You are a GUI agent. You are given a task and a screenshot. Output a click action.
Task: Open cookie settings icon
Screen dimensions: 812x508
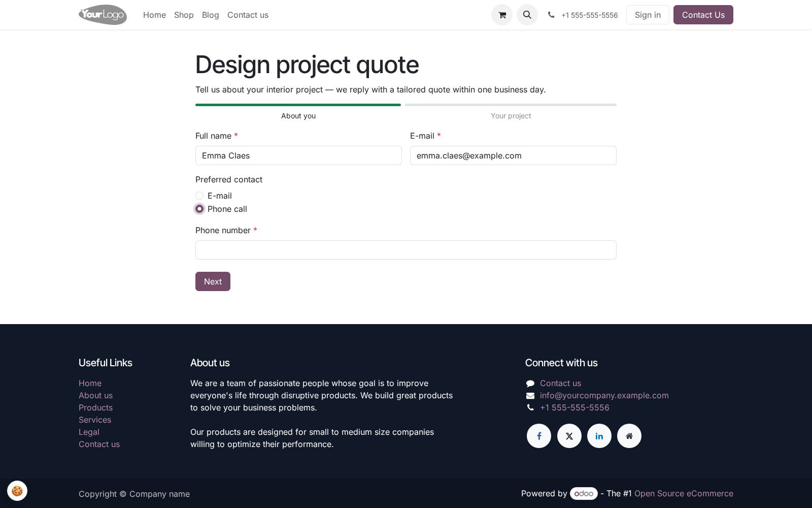pyautogui.click(x=17, y=491)
